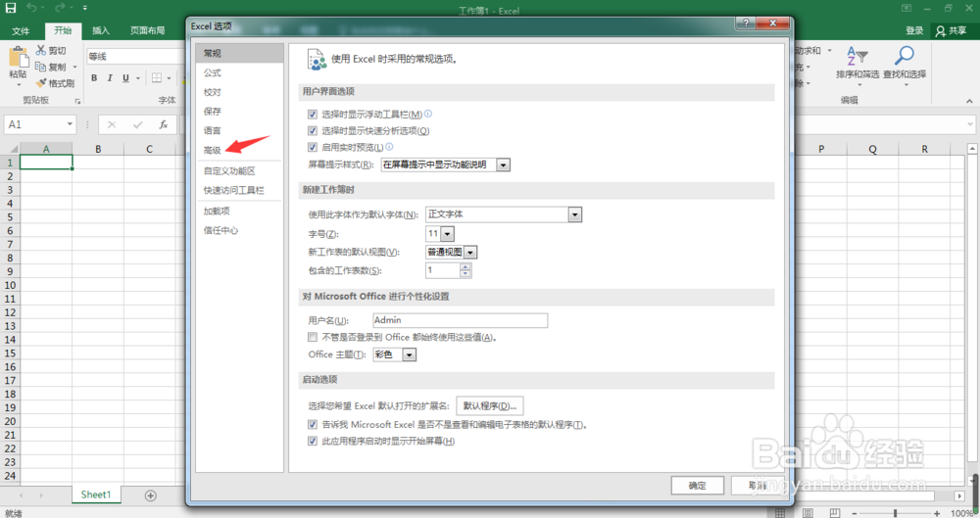Viewport: 980px width, 518px height.
Task: Expand the Copy dropdown arrow
Action: pos(75,67)
